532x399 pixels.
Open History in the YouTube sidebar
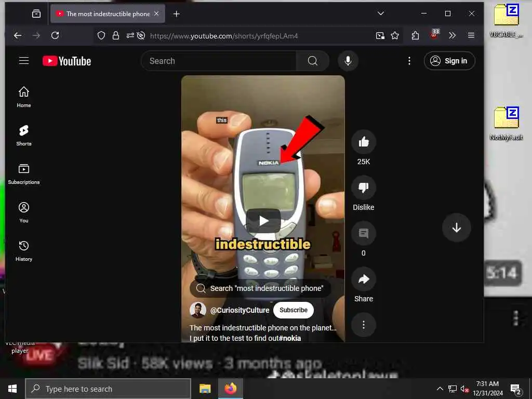point(24,251)
